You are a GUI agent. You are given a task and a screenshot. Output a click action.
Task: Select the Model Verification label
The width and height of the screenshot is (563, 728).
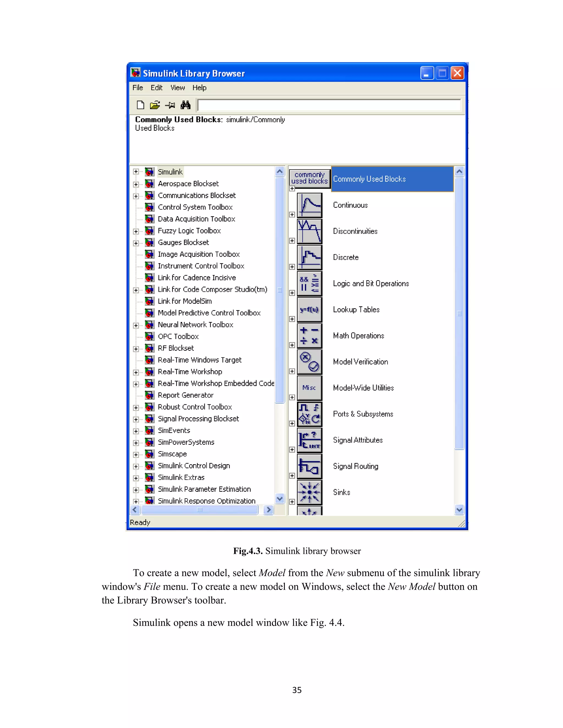coord(361,362)
